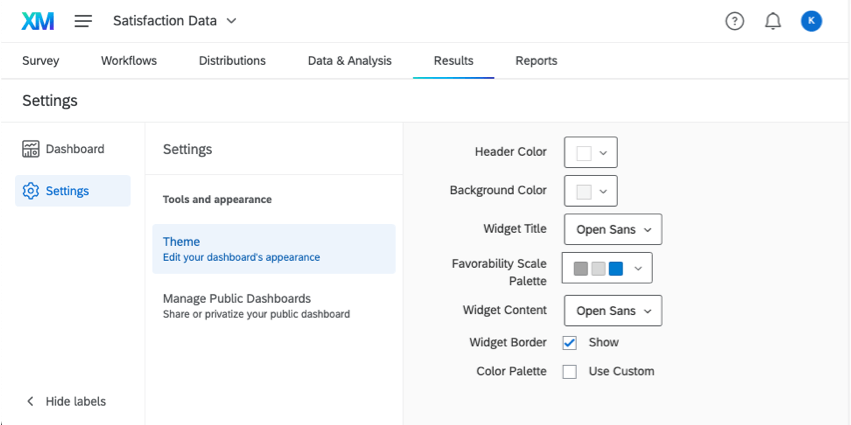Open the Widget Content font dropdown
Image resolution: width=851 pixels, height=425 pixels.
[x=612, y=311]
